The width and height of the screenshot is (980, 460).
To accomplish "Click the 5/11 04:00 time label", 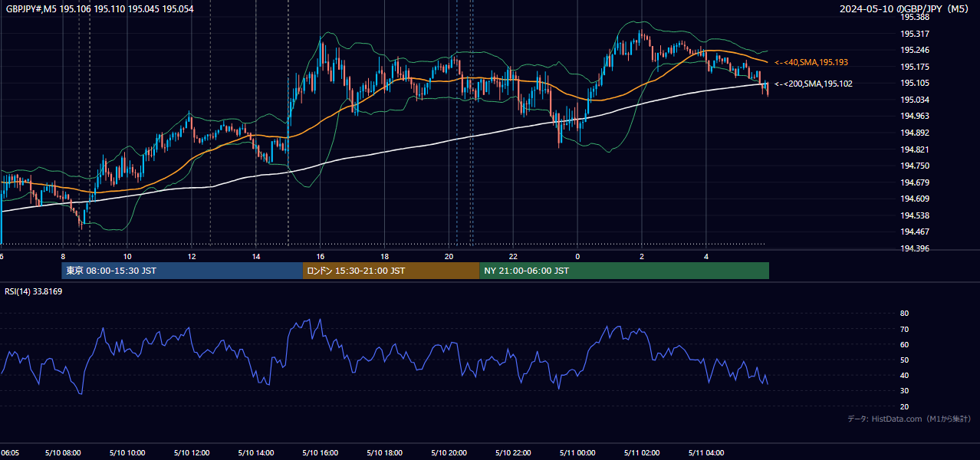I will coord(707,453).
